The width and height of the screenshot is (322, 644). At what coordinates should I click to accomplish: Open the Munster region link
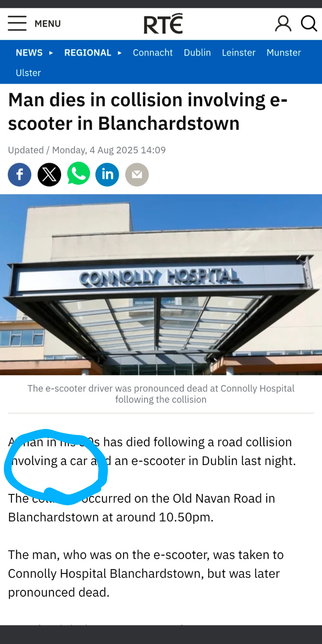tap(284, 53)
